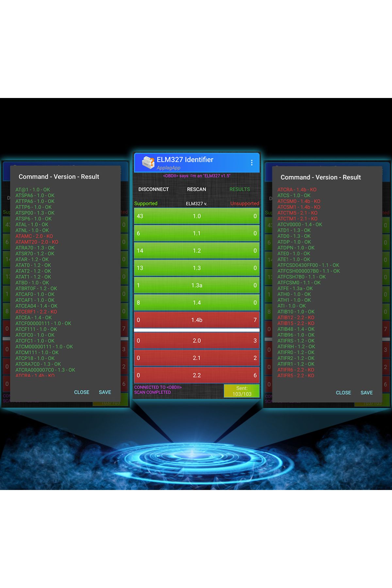The width and height of the screenshot is (392, 588).
Task: Select the version 1.2 row
Action: point(197,251)
